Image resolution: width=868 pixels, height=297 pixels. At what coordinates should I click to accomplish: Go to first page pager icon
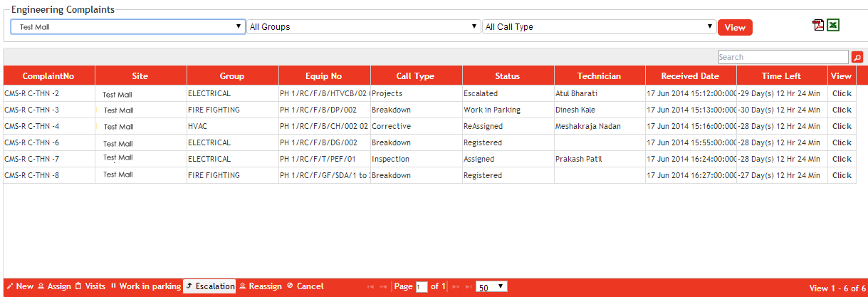point(370,286)
